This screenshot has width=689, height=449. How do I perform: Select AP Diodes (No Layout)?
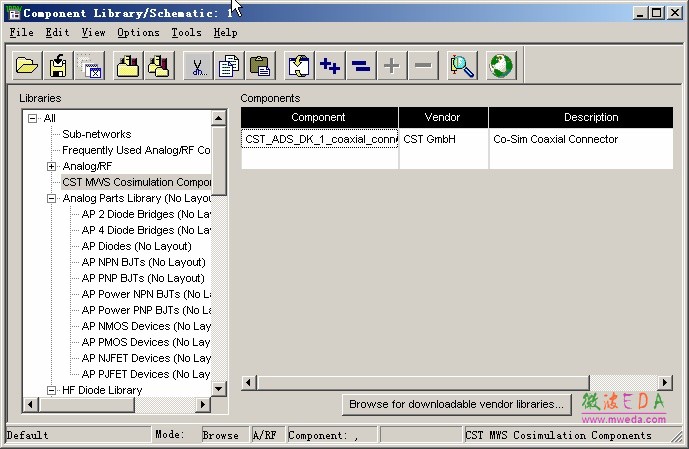[x=137, y=246]
